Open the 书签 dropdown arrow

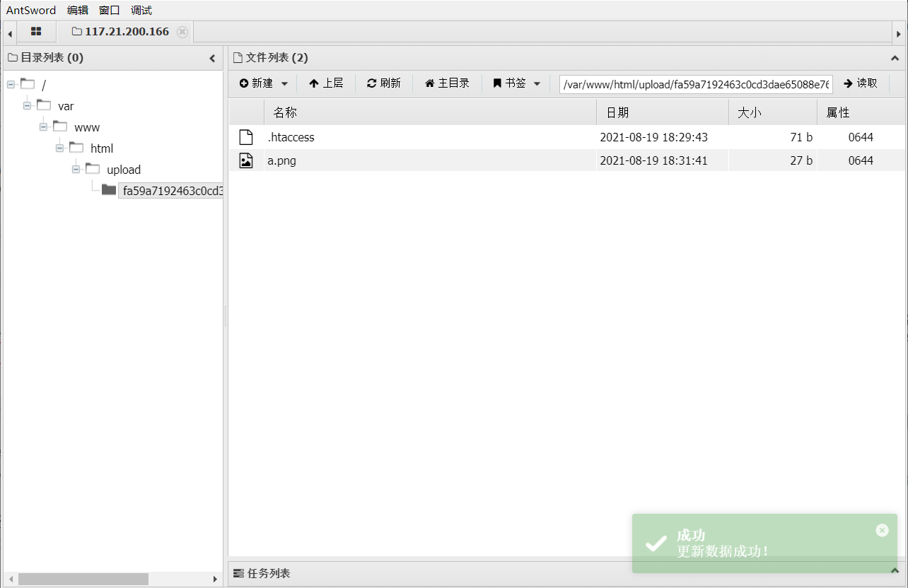[537, 83]
